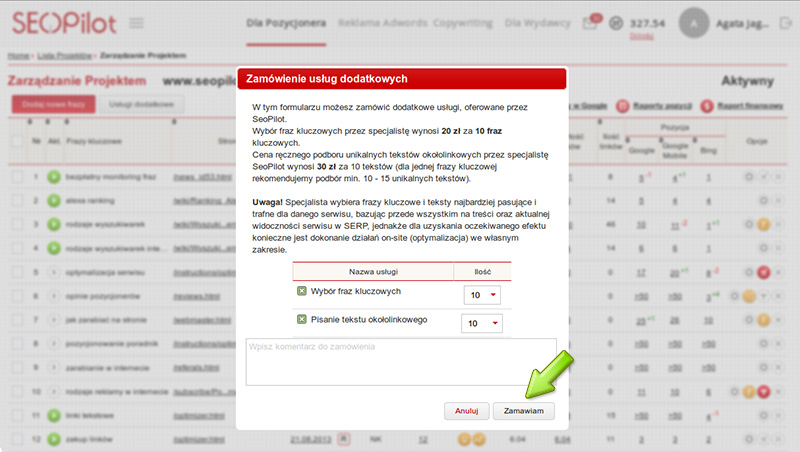Click the green status icon for alexa ranking
Viewport: 800px width, 452px height.
pyautogui.click(x=54, y=199)
